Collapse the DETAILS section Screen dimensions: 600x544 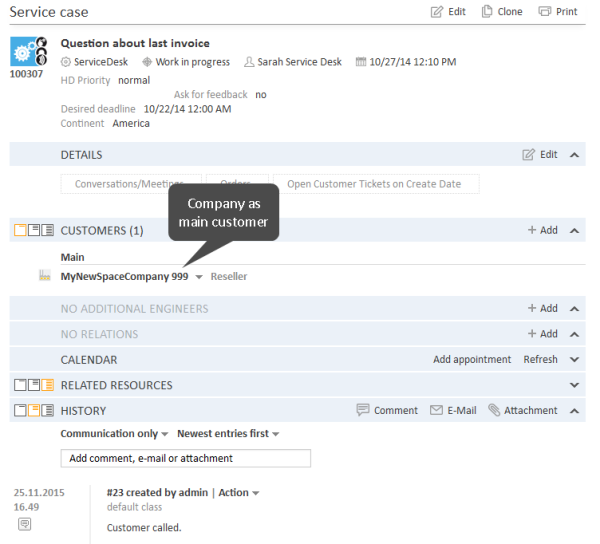pyautogui.click(x=574, y=155)
